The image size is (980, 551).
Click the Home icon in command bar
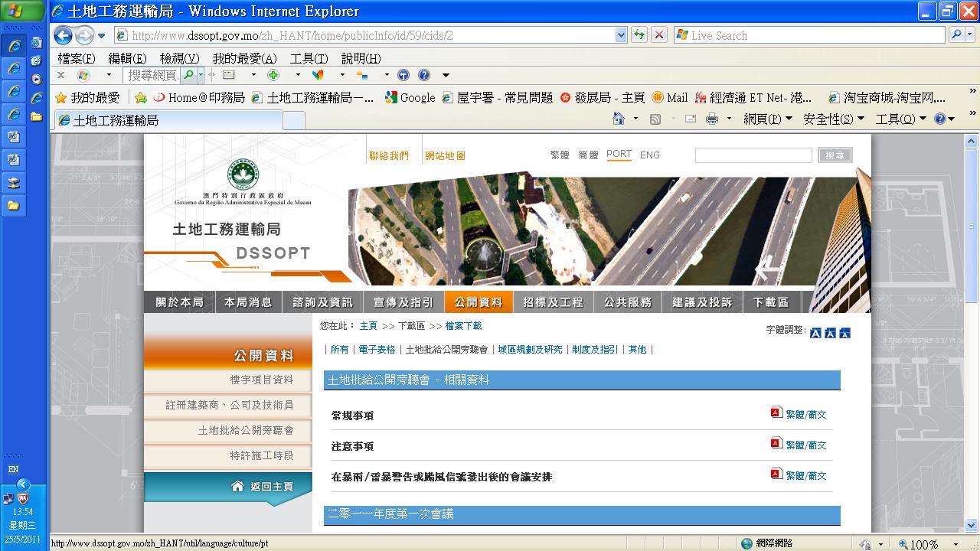(619, 119)
